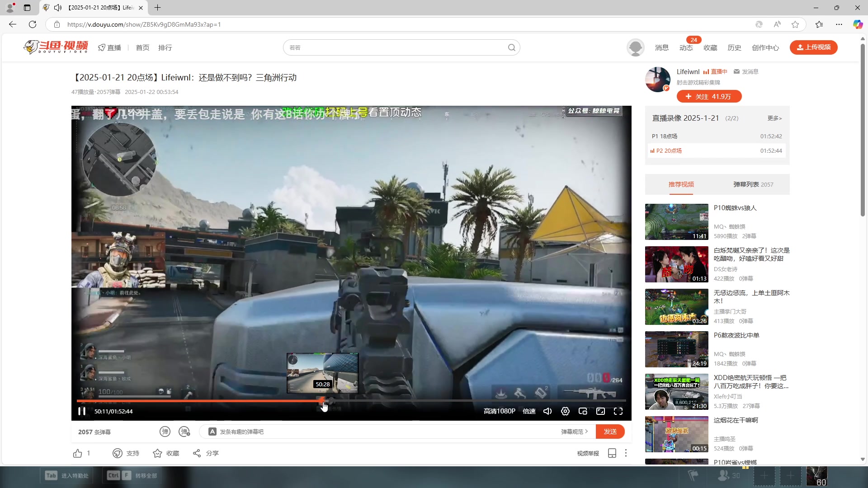Report video via 视频举报
This screenshot has height=488, width=868.
pyautogui.click(x=588, y=453)
